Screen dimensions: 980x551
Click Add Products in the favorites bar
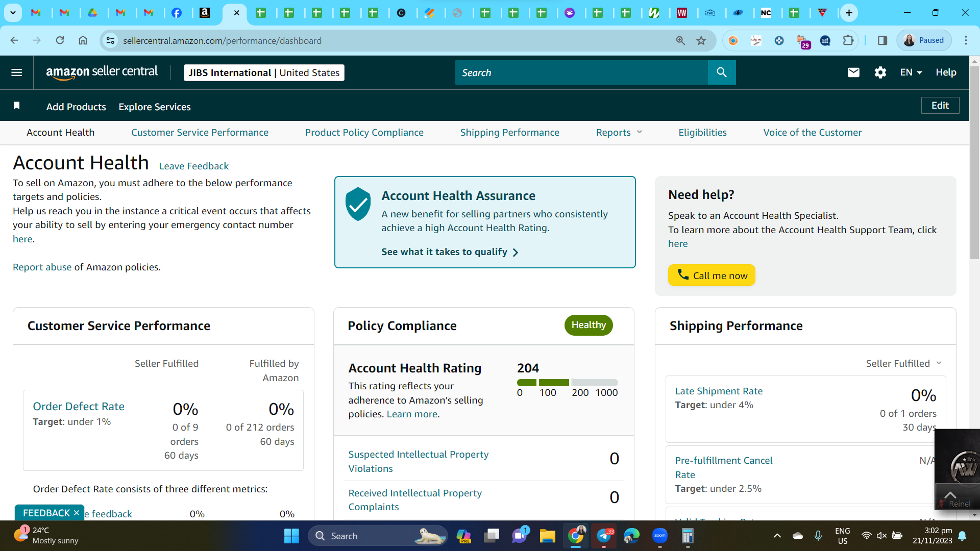pos(76,107)
